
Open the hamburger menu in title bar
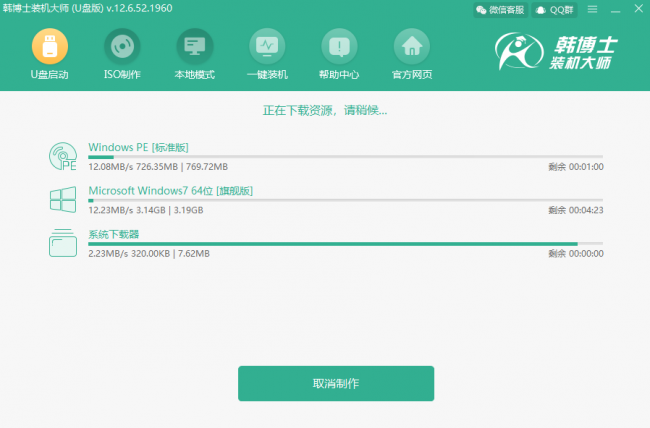pyautogui.click(x=592, y=9)
